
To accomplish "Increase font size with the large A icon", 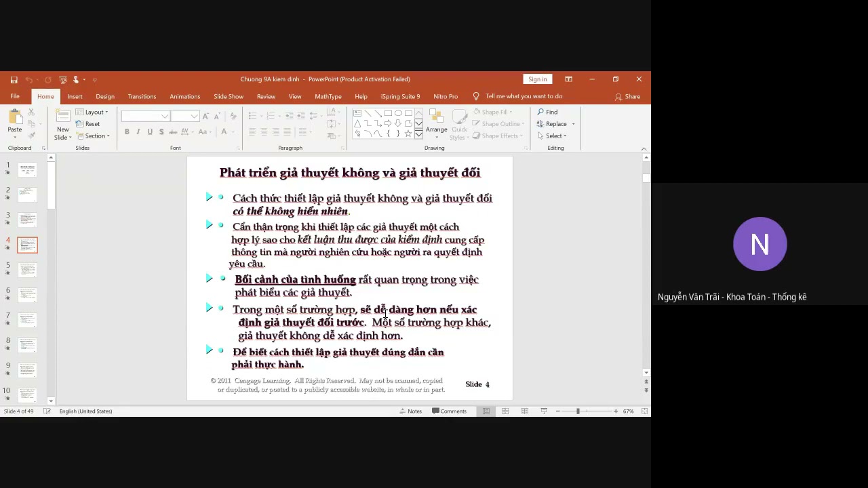I will click(205, 116).
